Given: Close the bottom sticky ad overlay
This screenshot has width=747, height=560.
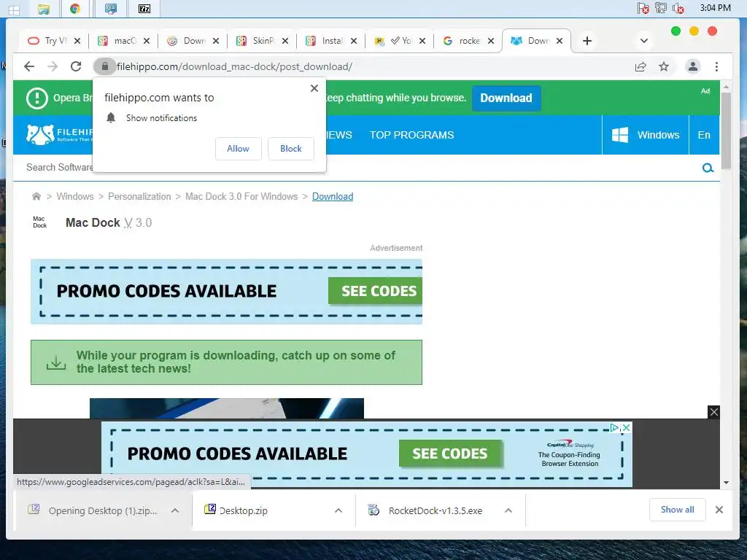Looking at the screenshot, I should point(713,412).
